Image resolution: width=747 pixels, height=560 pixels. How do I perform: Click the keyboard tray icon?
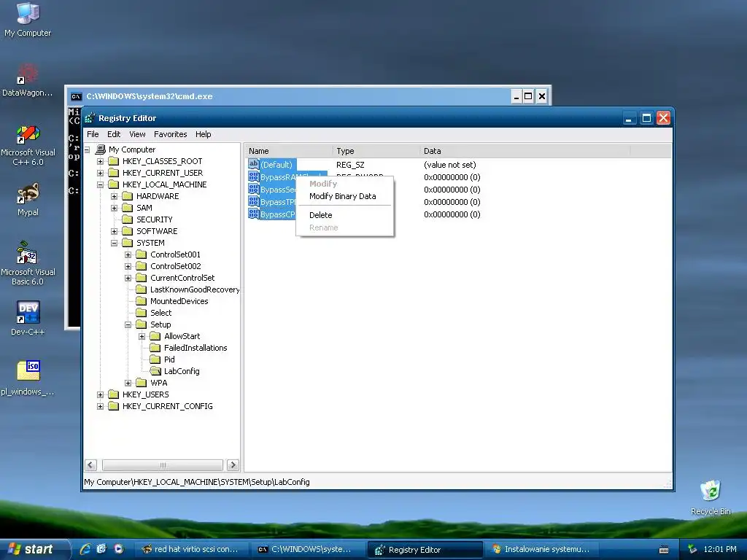pos(664,550)
